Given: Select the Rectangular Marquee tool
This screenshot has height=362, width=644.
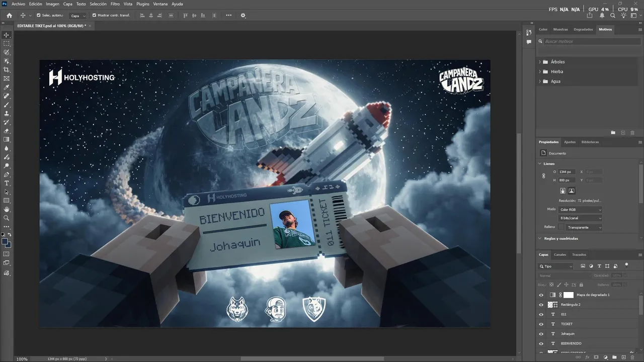Looking at the screenshot, I should (x=7, y=44).
